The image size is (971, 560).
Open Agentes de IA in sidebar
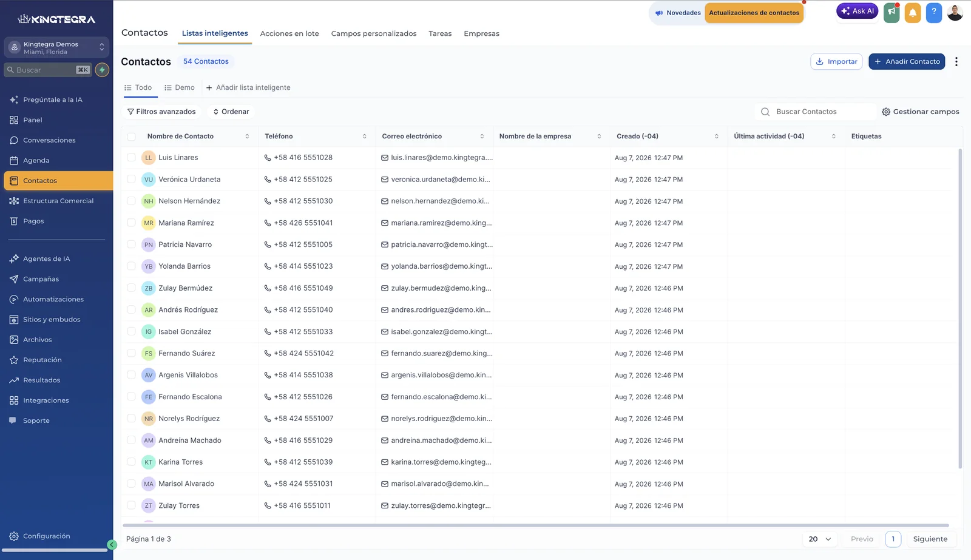click(x=46, y=259)
